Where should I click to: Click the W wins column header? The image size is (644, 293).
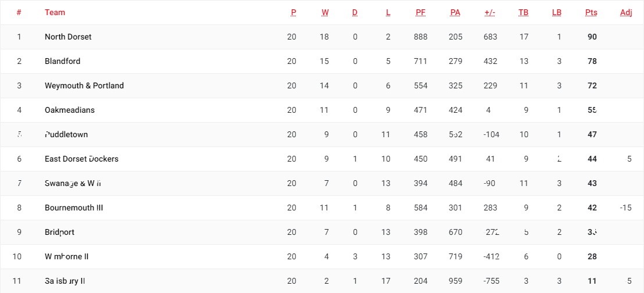click(325, 12)
